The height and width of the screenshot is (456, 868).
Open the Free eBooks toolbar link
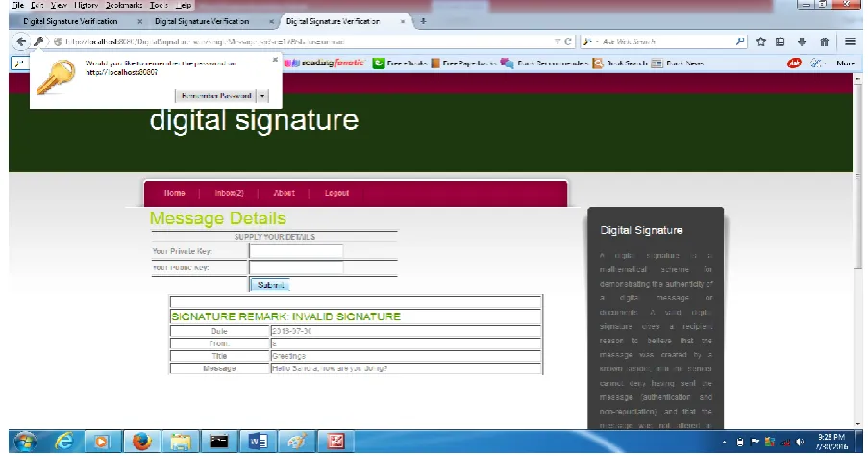400,63
